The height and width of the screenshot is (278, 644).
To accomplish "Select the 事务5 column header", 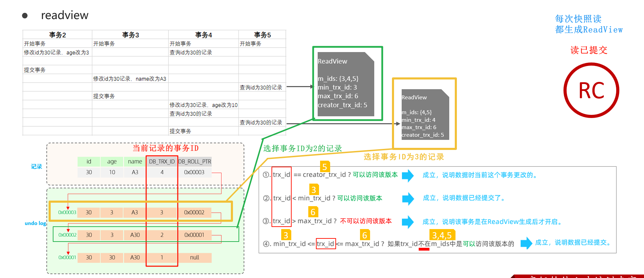I will [x=262, y=35].
